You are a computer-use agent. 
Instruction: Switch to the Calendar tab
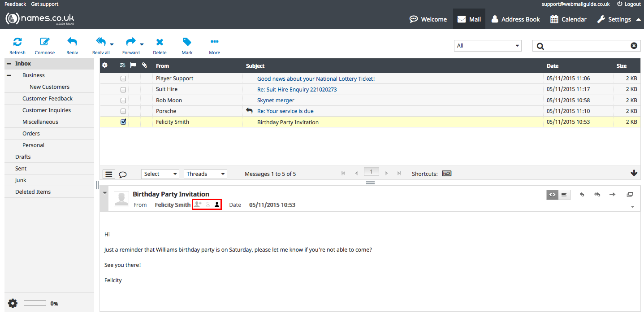(568, 19)
